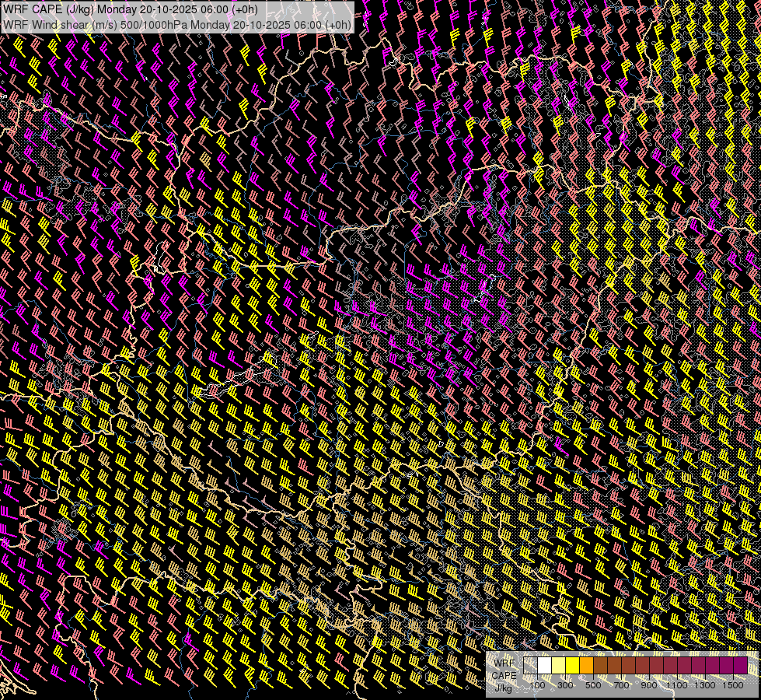Select the 900 value on the colorbar
The height and width of the screenshot is (700, 761).
pyautogui.click(x=649, y=685)
